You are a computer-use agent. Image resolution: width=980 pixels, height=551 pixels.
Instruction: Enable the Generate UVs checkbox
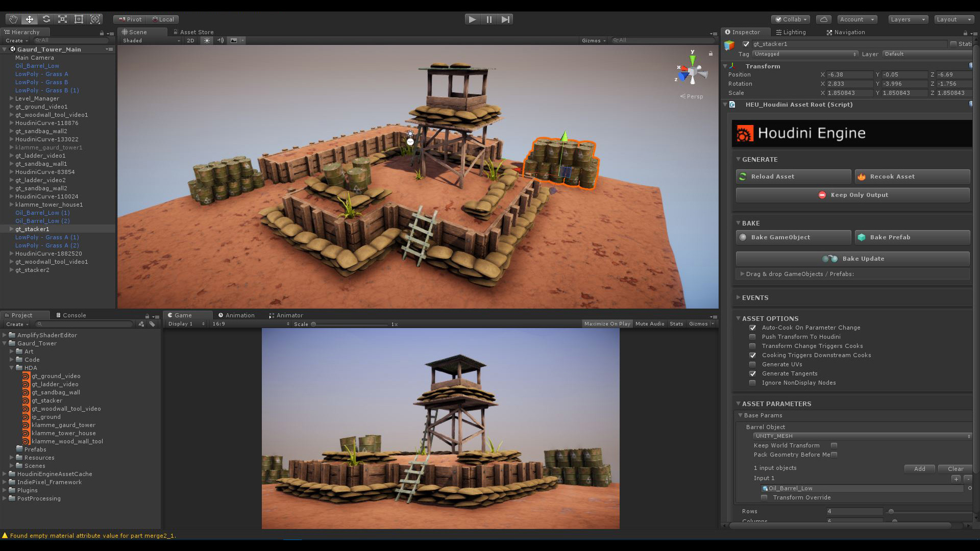pos(752,364)
